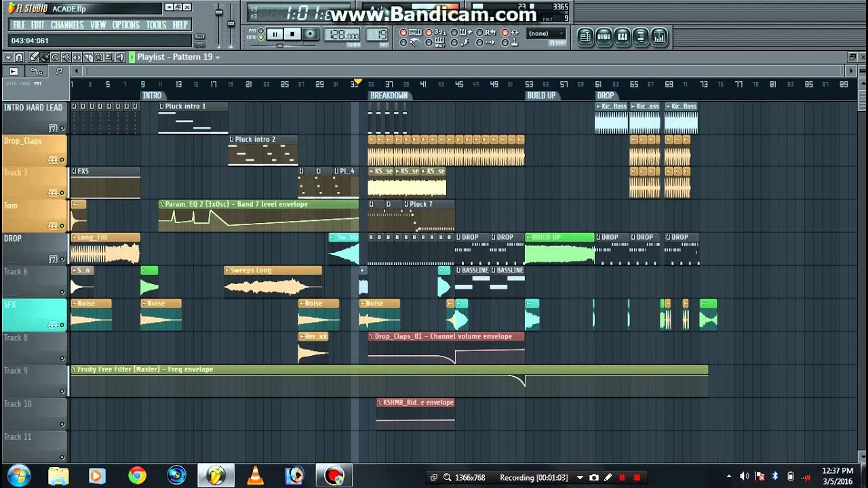Open the EDIT menu
Screen dimensions: 868x488
coord(38,25)
